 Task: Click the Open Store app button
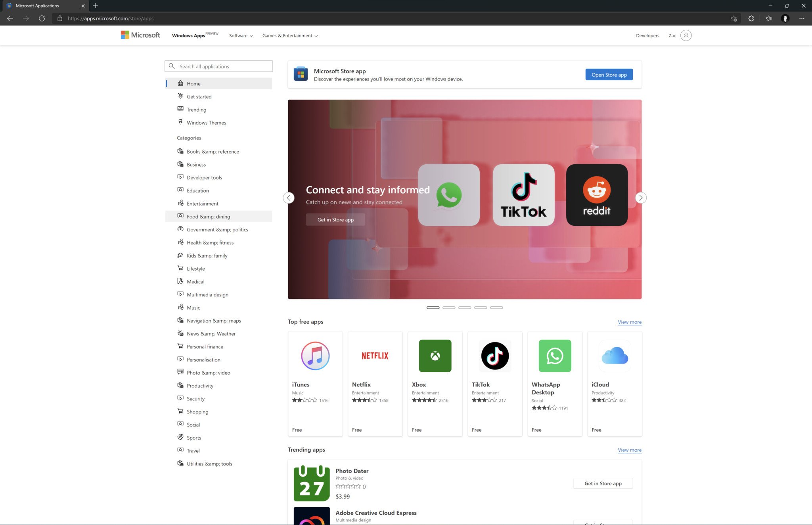coord(609,75)
